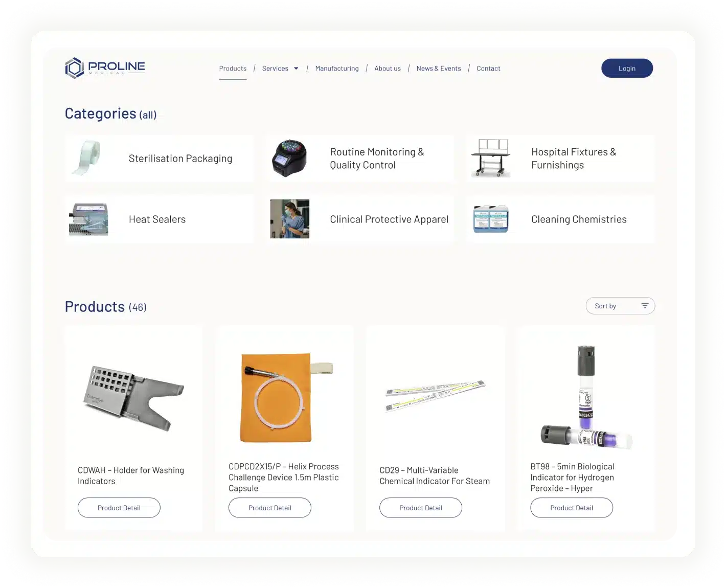This screenshot has width=726, height=588.
Task: Click the CDWAH – Holder for Washing Indicators title
Action: (131, 476)
